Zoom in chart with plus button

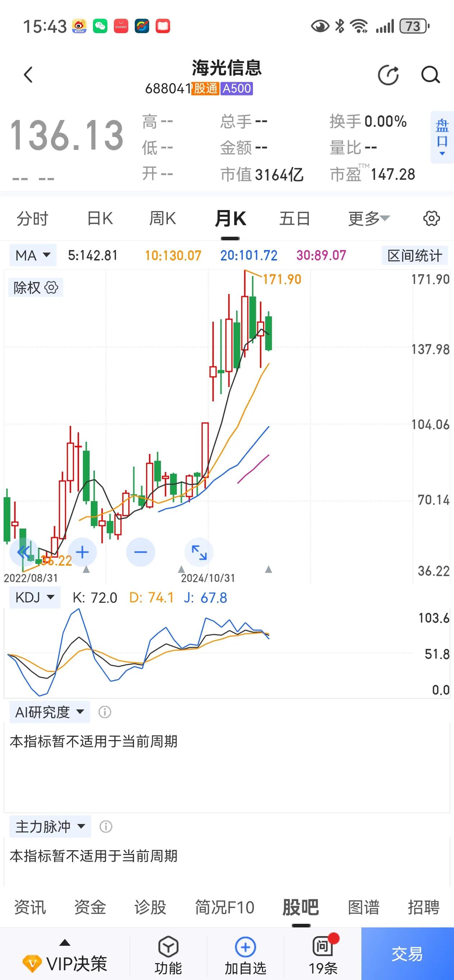click(x=82, y=552)
